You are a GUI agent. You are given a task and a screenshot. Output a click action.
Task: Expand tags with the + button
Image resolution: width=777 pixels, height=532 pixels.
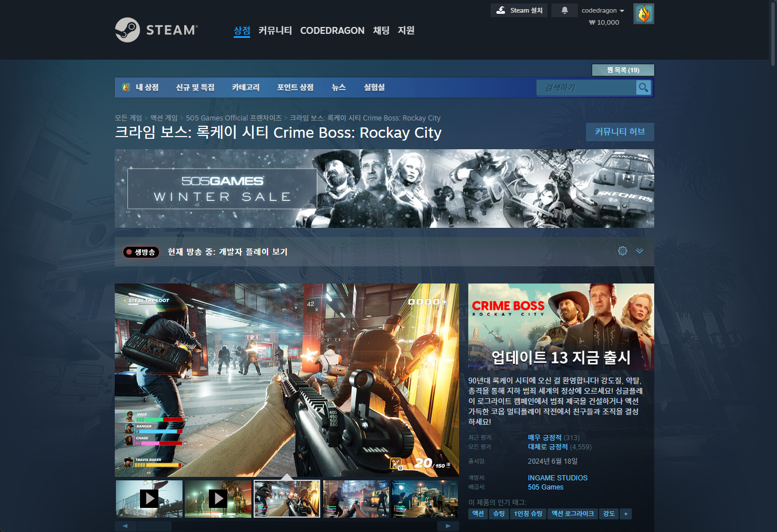pyautogui.click(x=626, y=514)
